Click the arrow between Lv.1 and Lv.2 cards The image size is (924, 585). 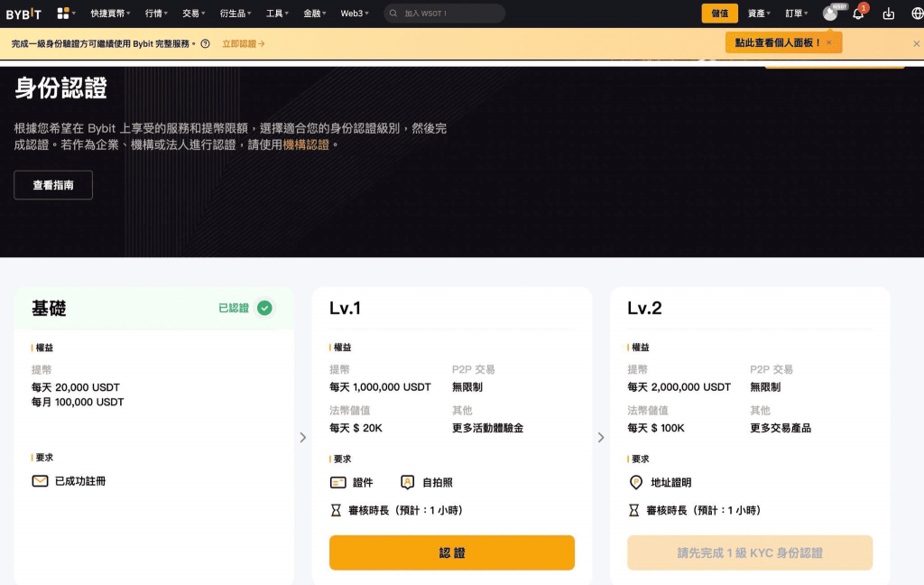(x=601, y=438)
